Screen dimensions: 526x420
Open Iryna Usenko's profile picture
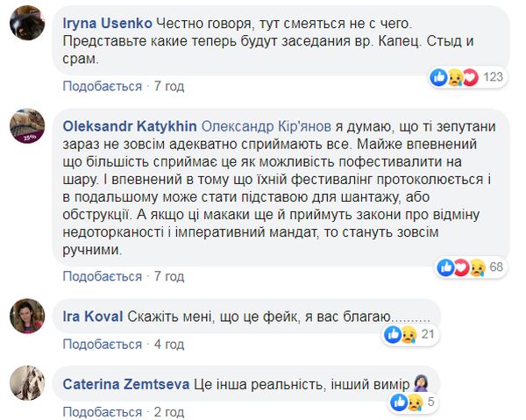pos(27,28)
